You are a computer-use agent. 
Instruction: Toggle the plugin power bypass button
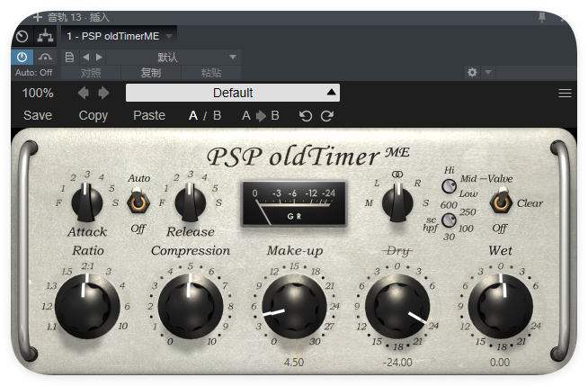click(22, 57)
